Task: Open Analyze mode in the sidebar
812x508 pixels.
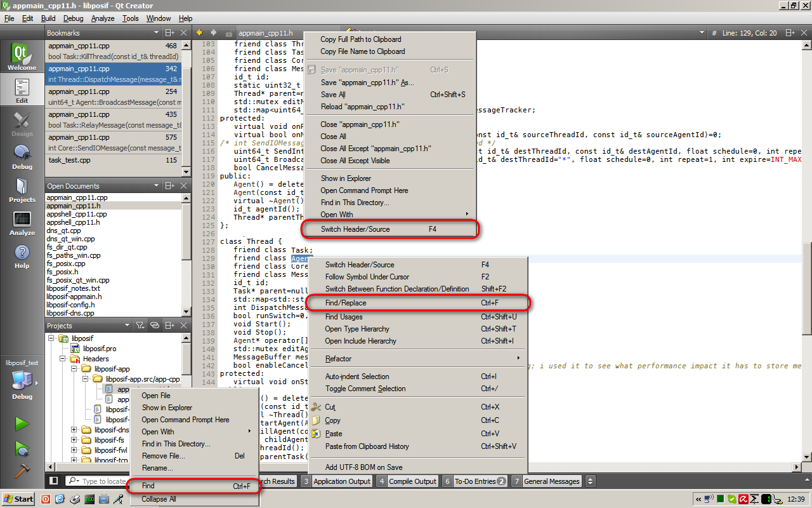Action: click(x=22, y=222)
